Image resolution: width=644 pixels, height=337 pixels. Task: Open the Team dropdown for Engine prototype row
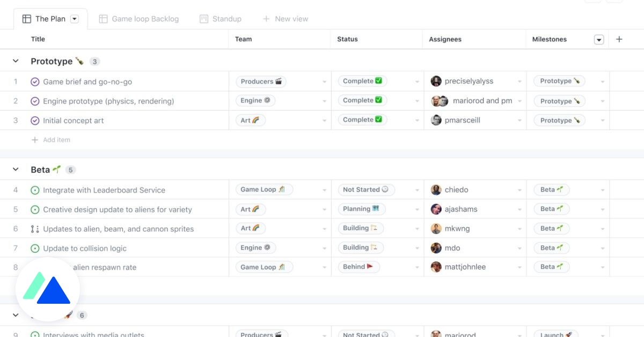coord(325,100)
